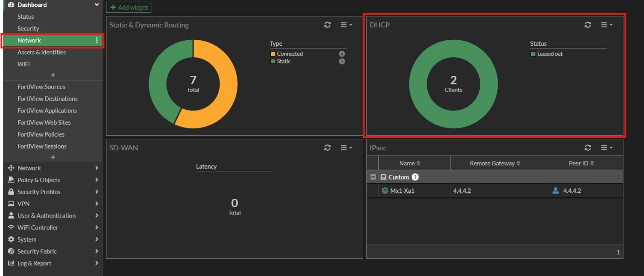Expand the Security Fabric menu

53,251
